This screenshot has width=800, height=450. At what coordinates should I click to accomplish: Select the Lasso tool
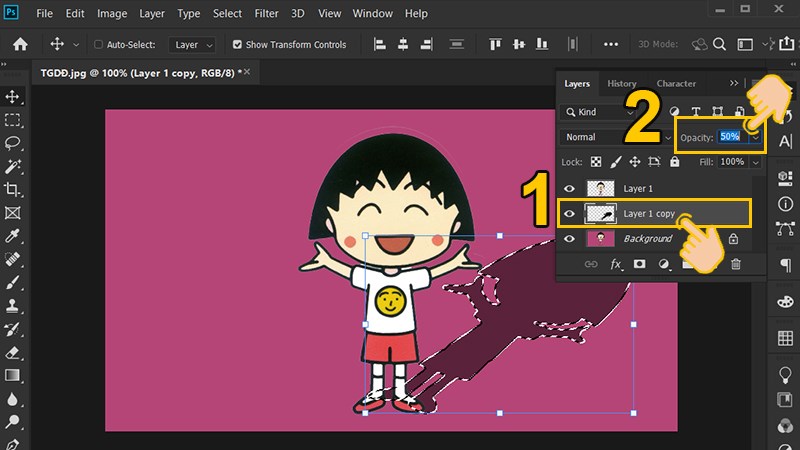tap(12, 143)
